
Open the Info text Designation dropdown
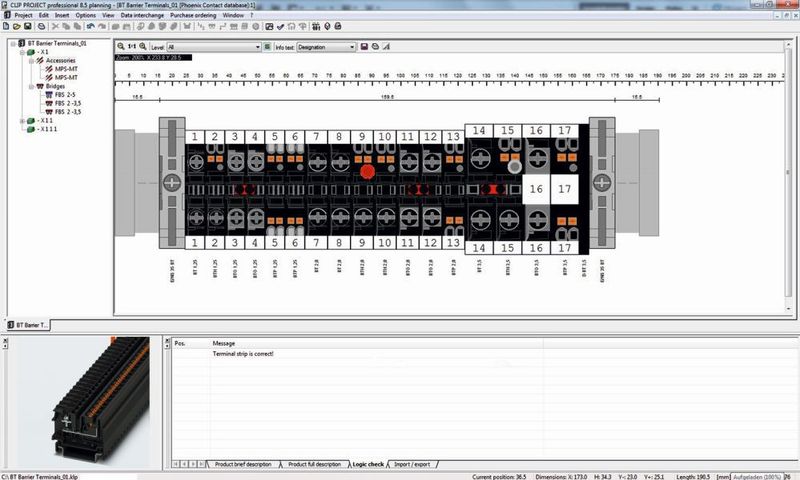click(327, 47)
